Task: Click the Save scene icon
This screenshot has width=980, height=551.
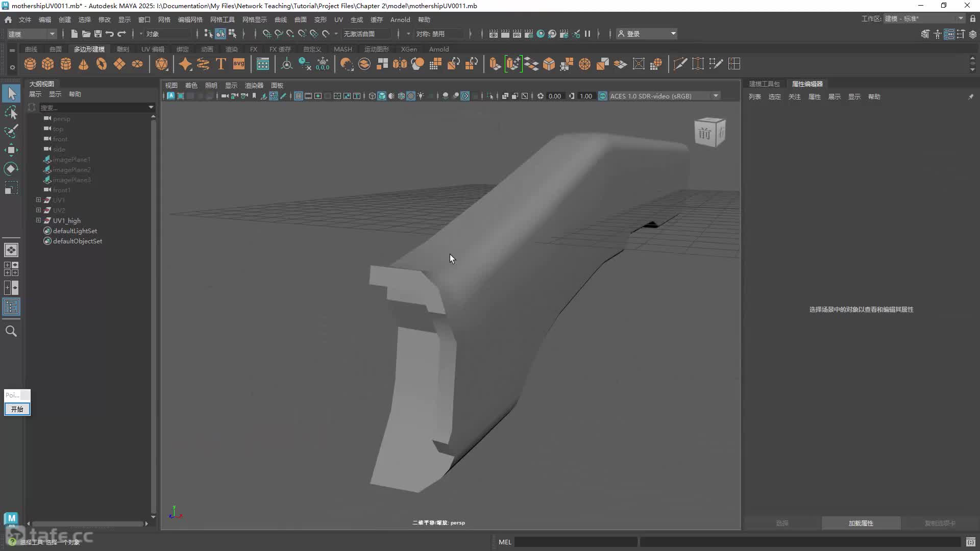Action: click(x=98, y=34)
